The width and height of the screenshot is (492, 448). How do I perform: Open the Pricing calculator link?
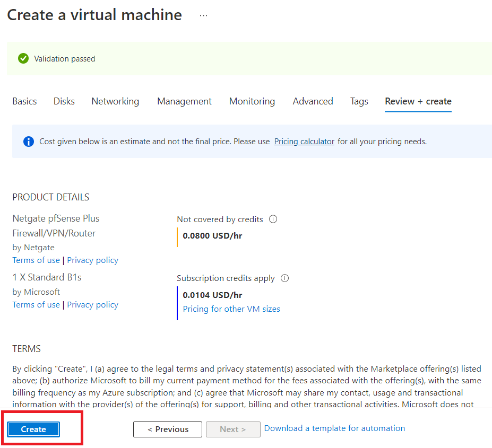(304, 142)
